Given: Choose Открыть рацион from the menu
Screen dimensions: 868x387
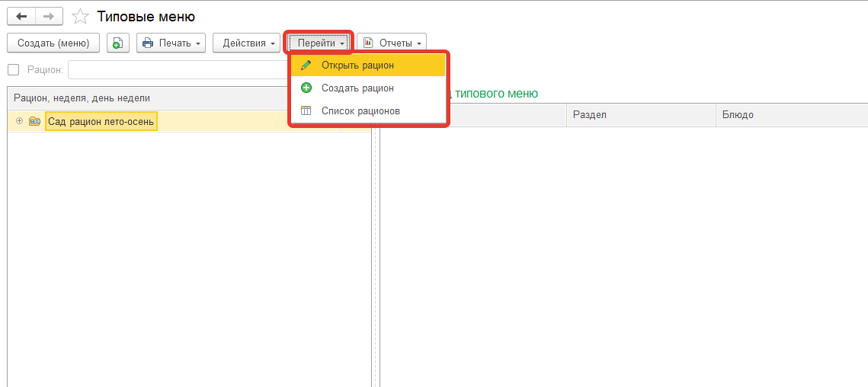Looking at the screenshot, I should coord(357,66).
